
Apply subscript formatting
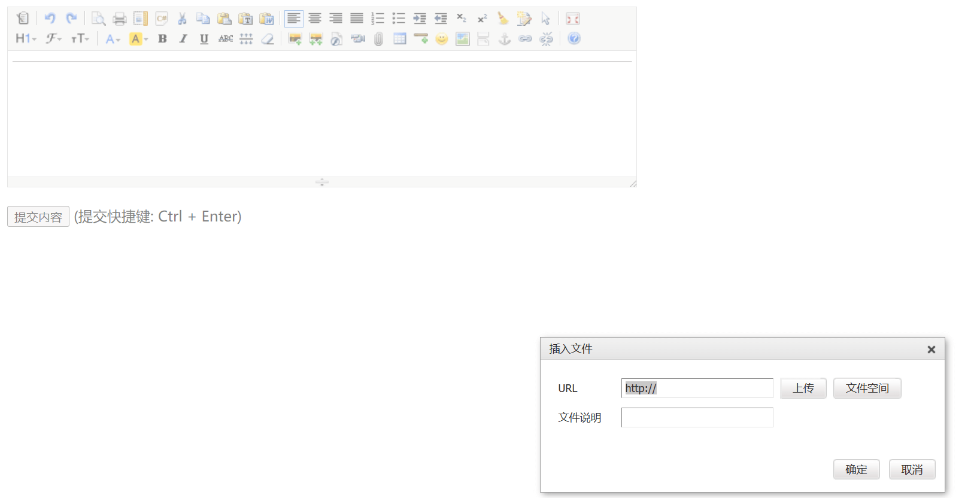pos(462,19)
